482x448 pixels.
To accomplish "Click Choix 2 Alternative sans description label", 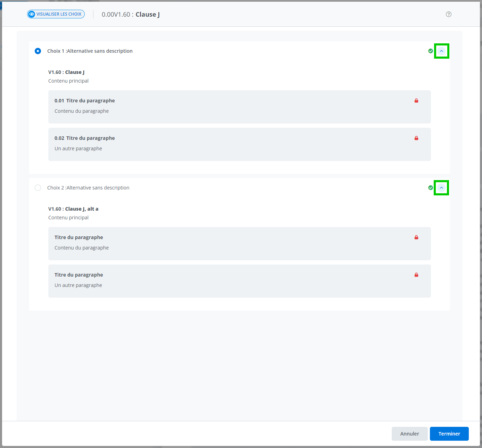I will pos(88,188).
